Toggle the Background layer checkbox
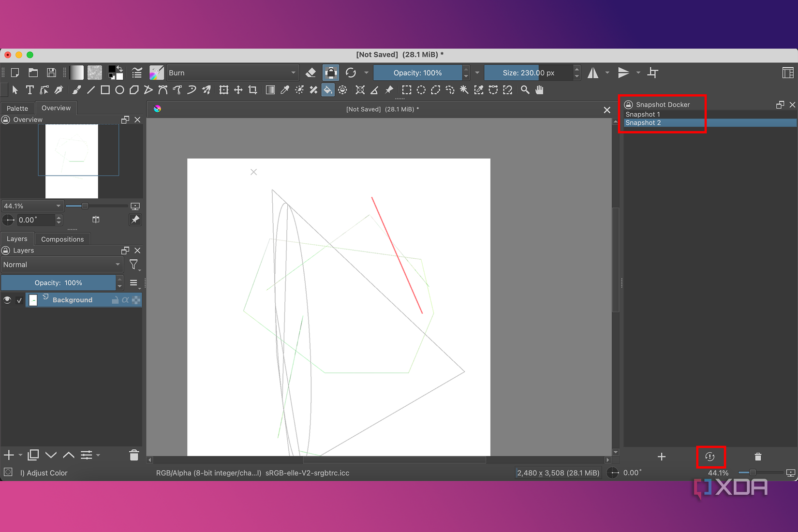The image size is (798, 532). pos(19,300)
